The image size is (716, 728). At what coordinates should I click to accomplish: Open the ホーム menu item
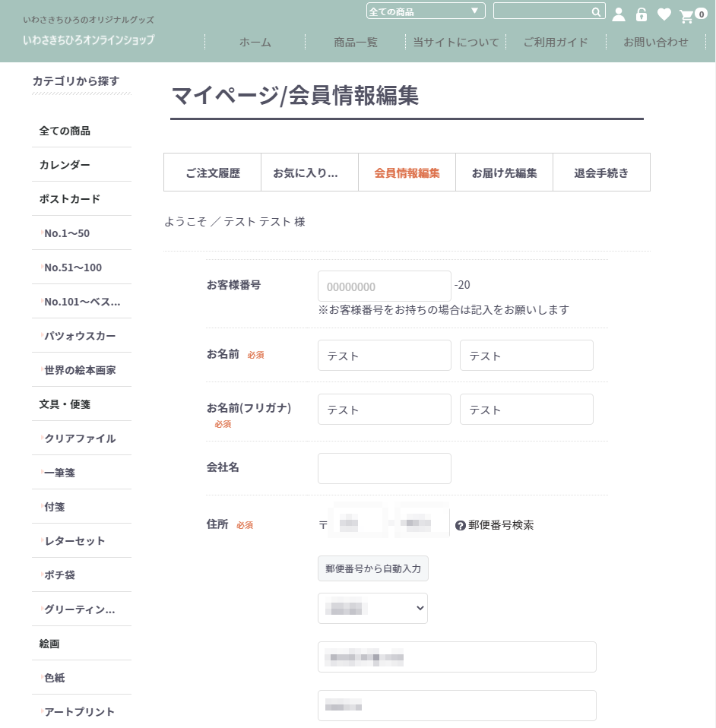[255, 43]
